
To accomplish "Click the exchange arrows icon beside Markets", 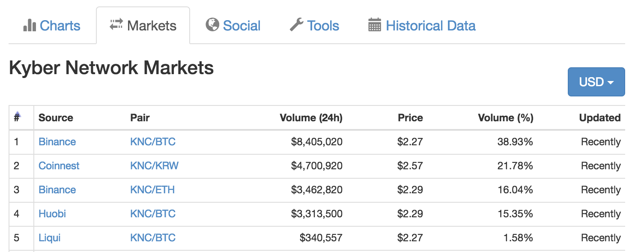I will [x=116, y=24].
